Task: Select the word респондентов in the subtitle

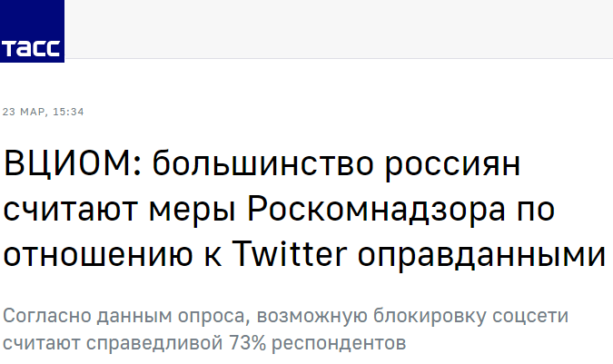Action: point(339,344)
